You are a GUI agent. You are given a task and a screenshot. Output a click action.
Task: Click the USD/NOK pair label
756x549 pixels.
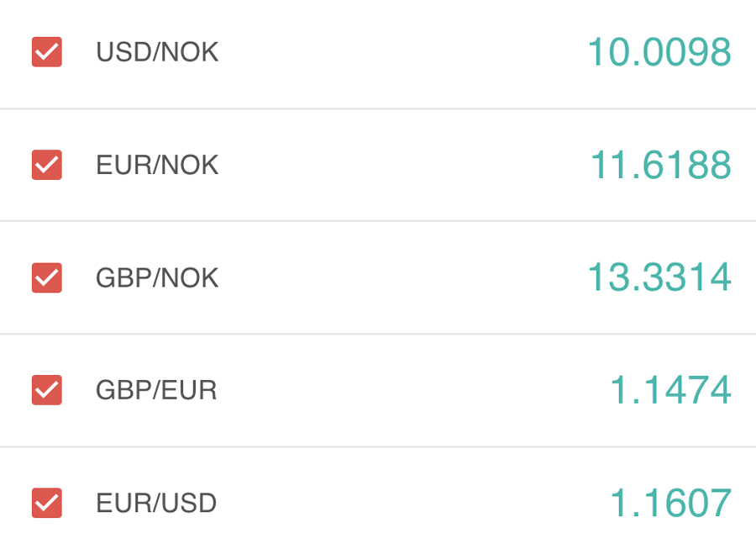pos(157,52)
